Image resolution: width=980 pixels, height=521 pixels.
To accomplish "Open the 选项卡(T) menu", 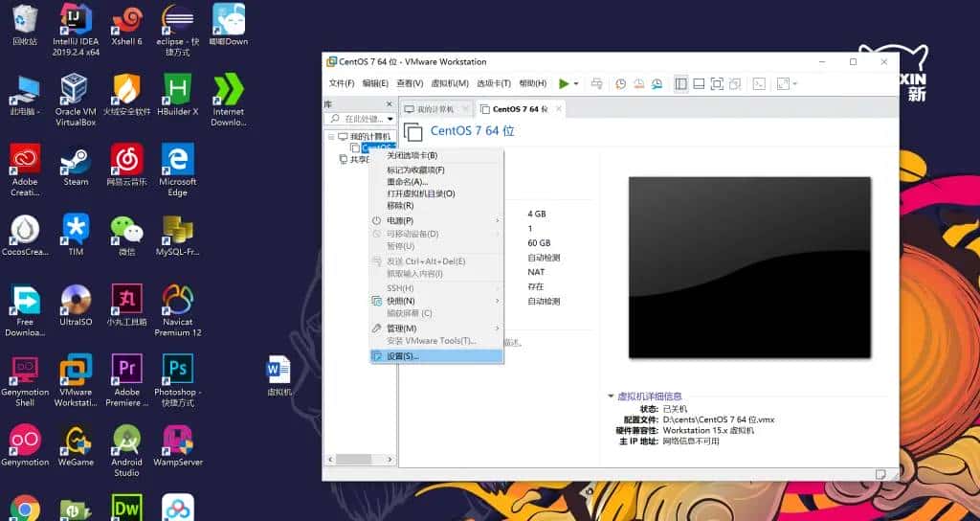I will [494, 83].
